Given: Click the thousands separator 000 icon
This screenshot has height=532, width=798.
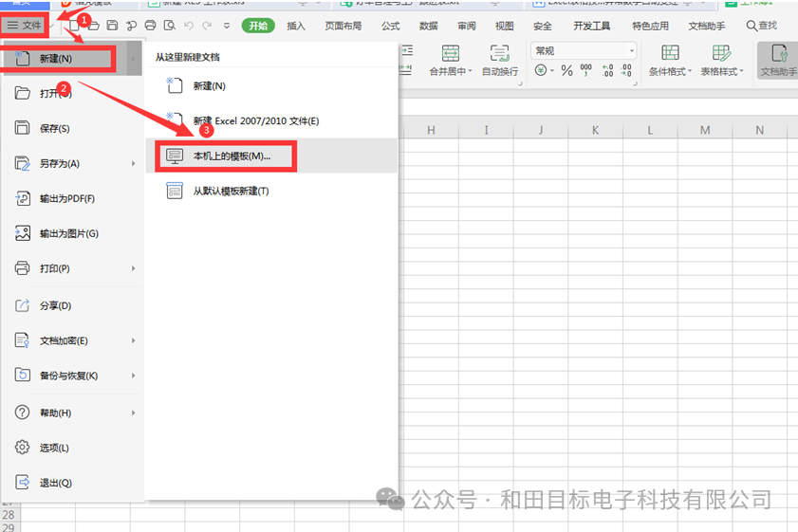Looking at the screenshot, I should (x=586, y=70).
